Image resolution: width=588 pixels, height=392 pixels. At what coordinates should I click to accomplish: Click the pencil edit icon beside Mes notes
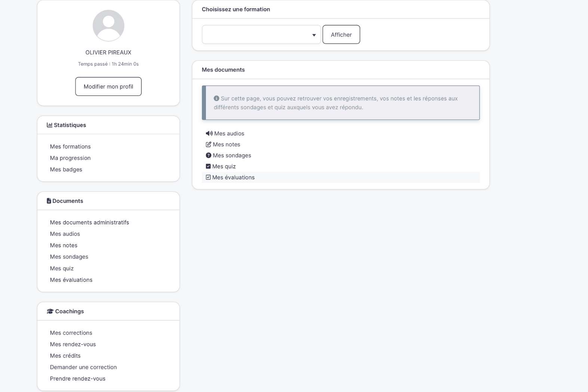208,144
